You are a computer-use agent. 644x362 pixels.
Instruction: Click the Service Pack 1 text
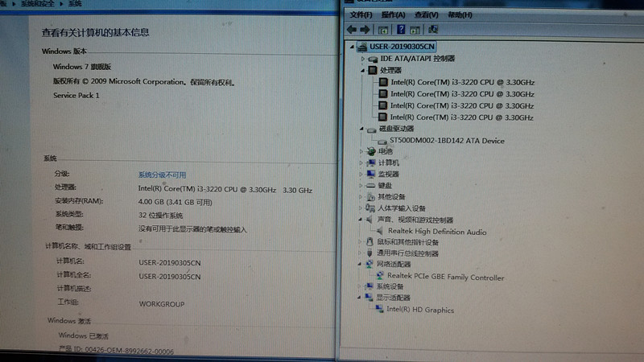pyautogui.click(x=76, y=96)
